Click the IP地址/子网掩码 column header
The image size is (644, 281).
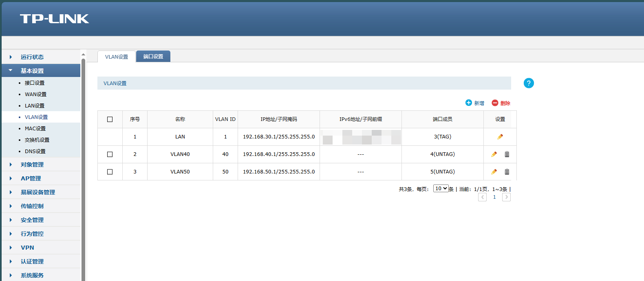[x=279, y=119]
